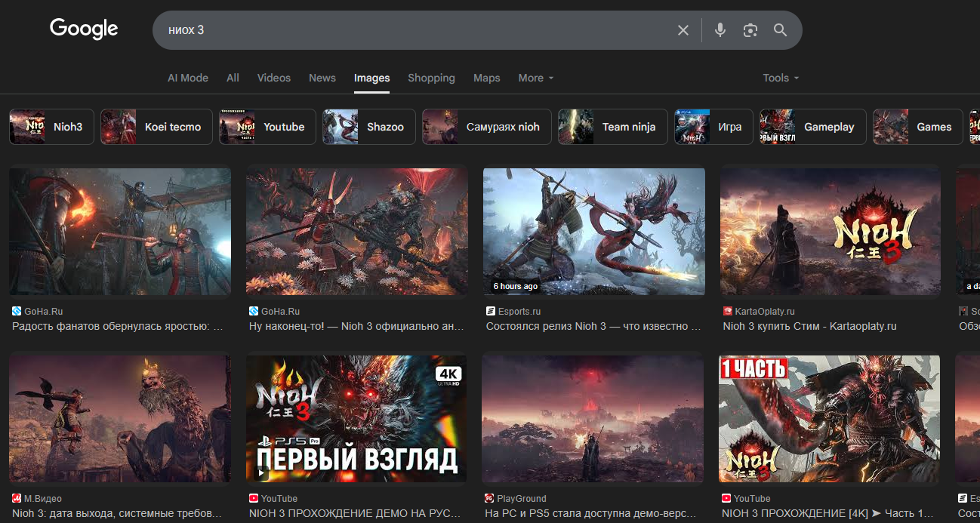This screenshot has height=523, width=980.
Task: Open link "NIOH 3 ПРОХОЖДЕНИЕ [4K] ➤ Часть 1"
Action: (827, 514)
